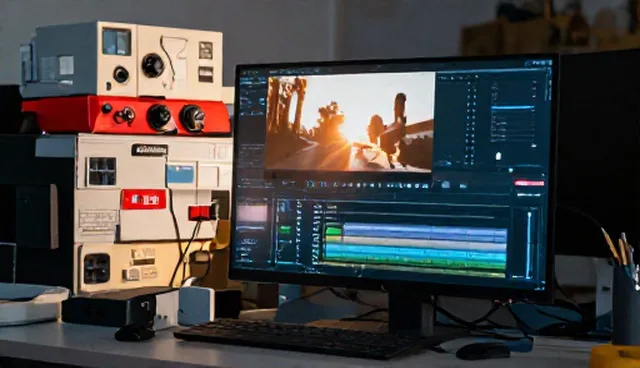Click the vertical audio level slider right of timeline
The width and height of the screenshot is (640, 368).
tap(529, 244)
